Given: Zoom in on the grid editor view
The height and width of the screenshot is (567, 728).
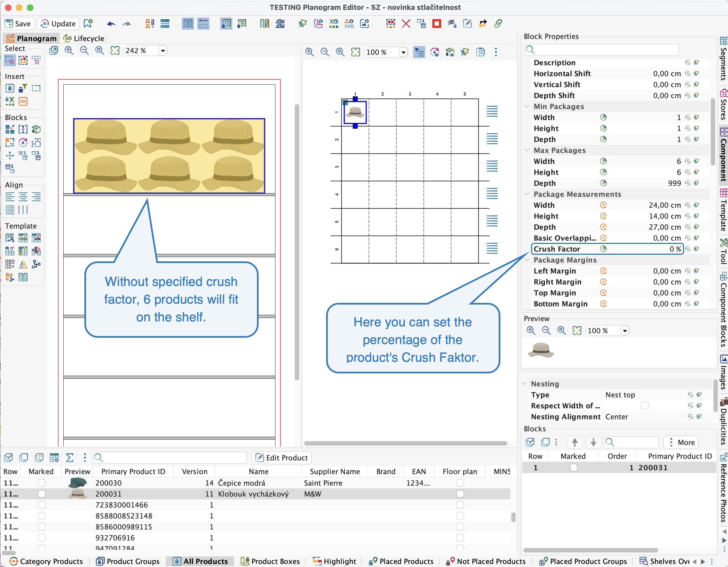Looking at the screenshot, I should tap(310, 52).
